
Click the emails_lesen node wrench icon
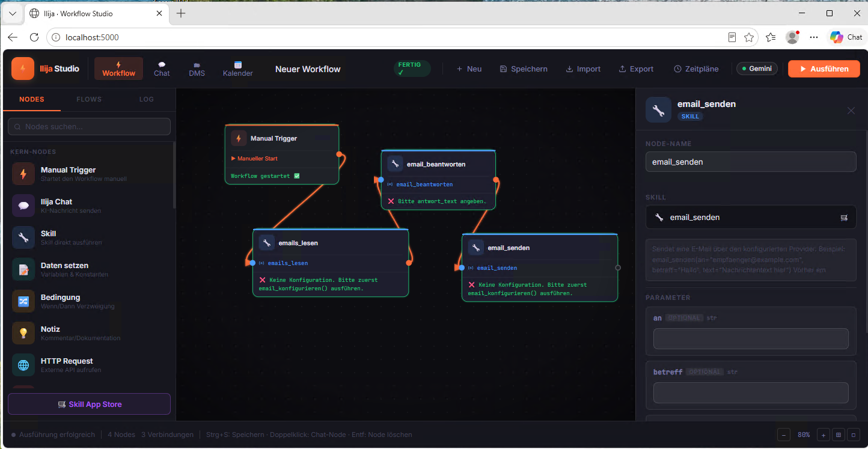pos(267,243)
